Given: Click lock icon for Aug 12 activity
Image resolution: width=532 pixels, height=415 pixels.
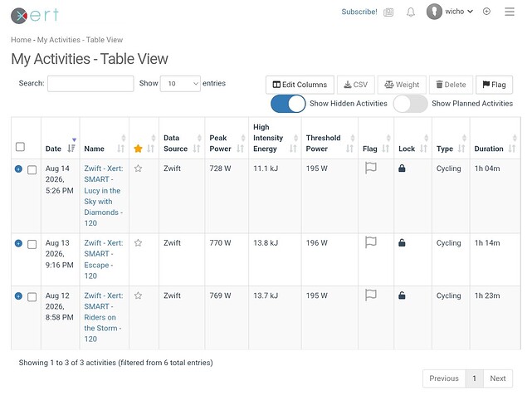Looking at the screenshot, I should (402, 295).
